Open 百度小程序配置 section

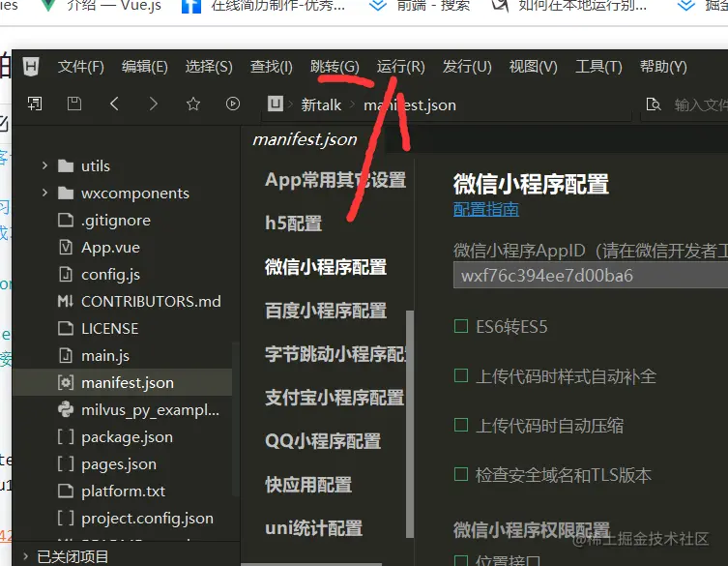pyautogui.click(x=326, y=311)
